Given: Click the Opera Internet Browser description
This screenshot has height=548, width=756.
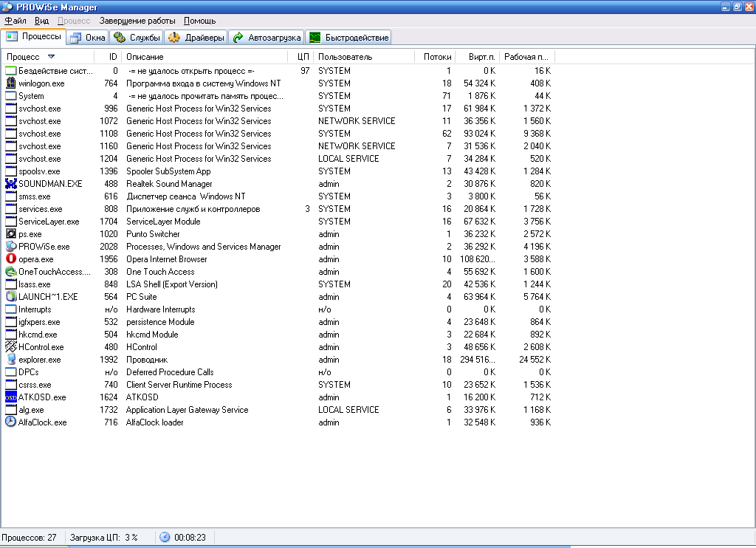Looking at the screenshot, I should tap(166, 259).
